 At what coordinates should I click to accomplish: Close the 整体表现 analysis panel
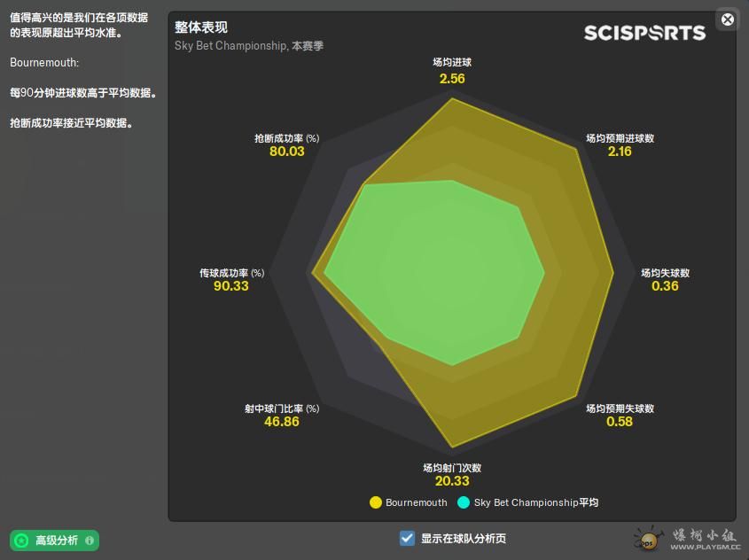tap(727, 19)
